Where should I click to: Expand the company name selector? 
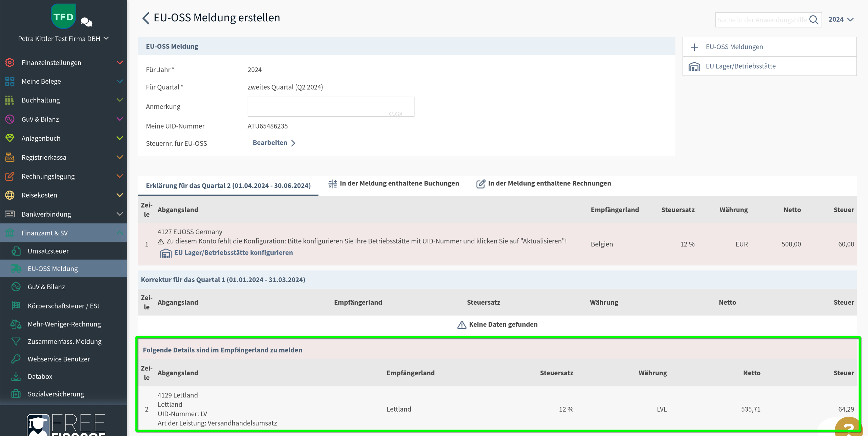(63, 39)
